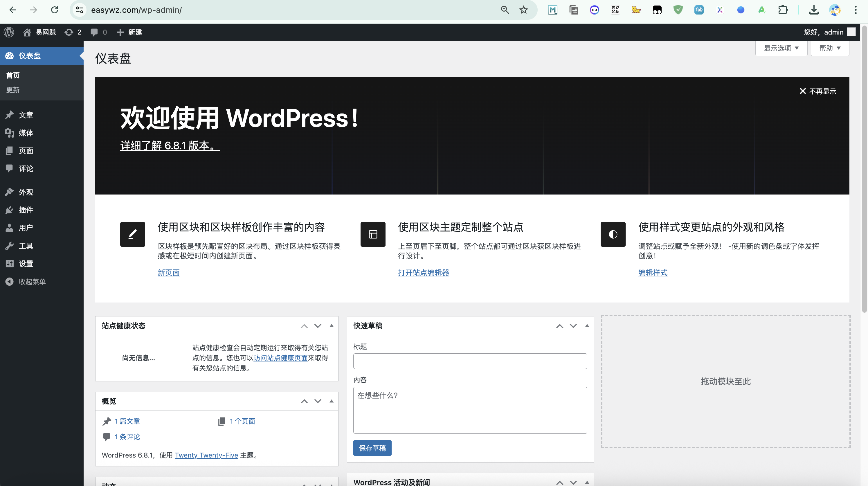Click the WordPress logo in the admin bar
This screenshot has height=486, width=868.
(9, 32)
